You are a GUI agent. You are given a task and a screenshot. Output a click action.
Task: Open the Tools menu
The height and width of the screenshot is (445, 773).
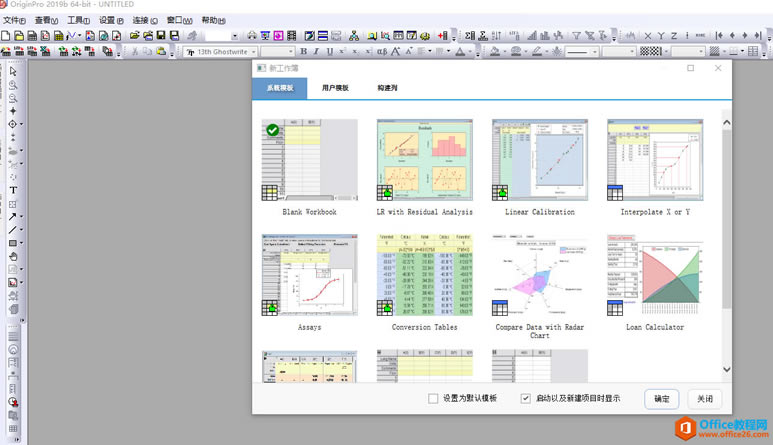(78, 20)
